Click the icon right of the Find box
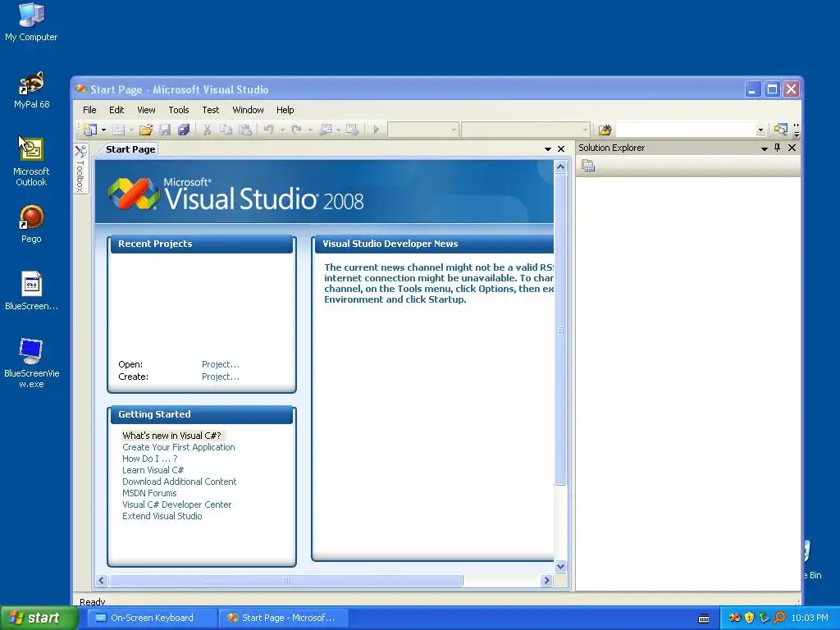 [x=781, y=130]
